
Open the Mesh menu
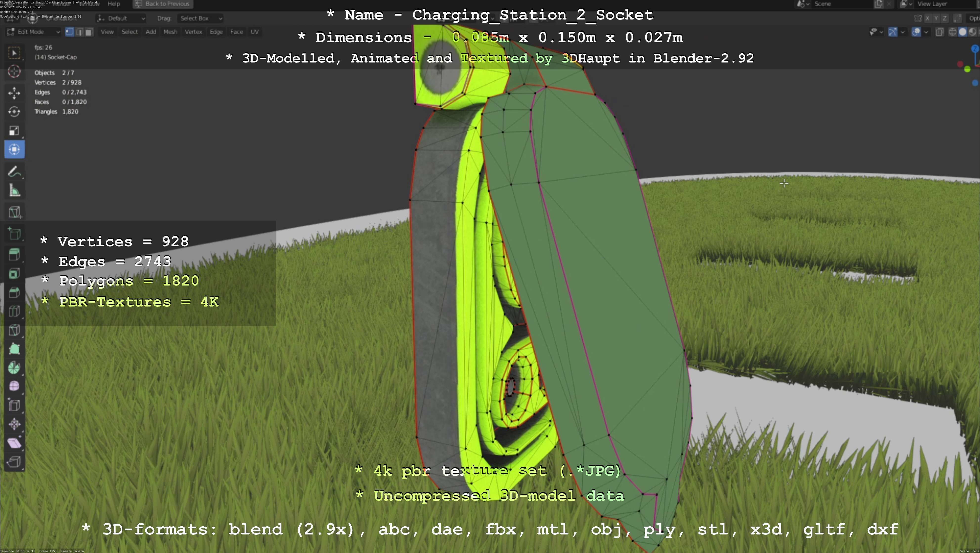[170, 32]
